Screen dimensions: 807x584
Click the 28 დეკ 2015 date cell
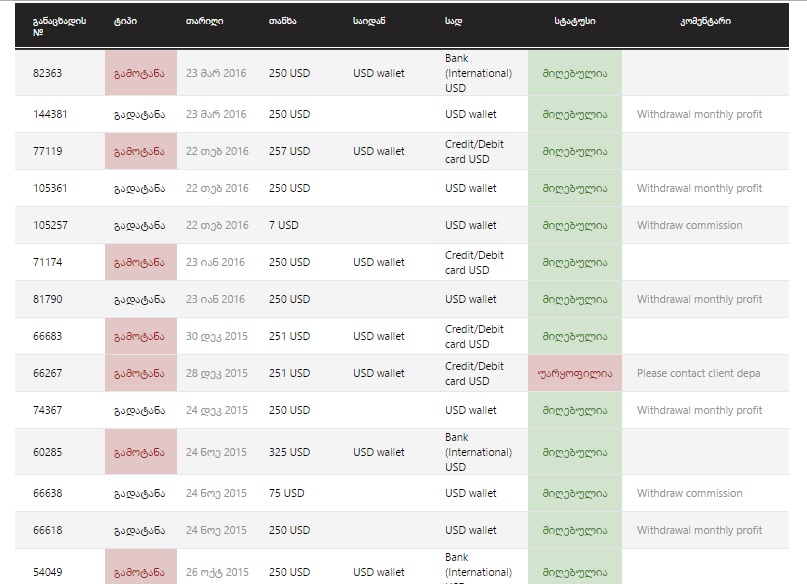[216, 373]
